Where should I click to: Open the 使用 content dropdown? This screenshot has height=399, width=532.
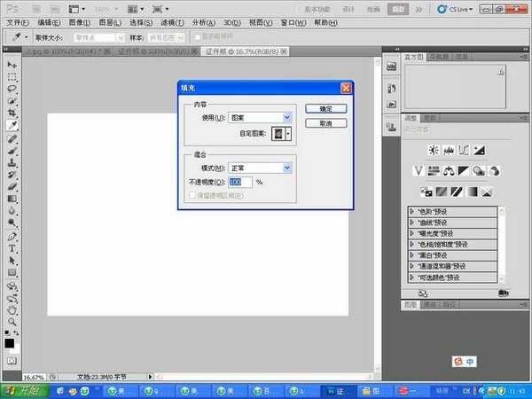point(286,117)
